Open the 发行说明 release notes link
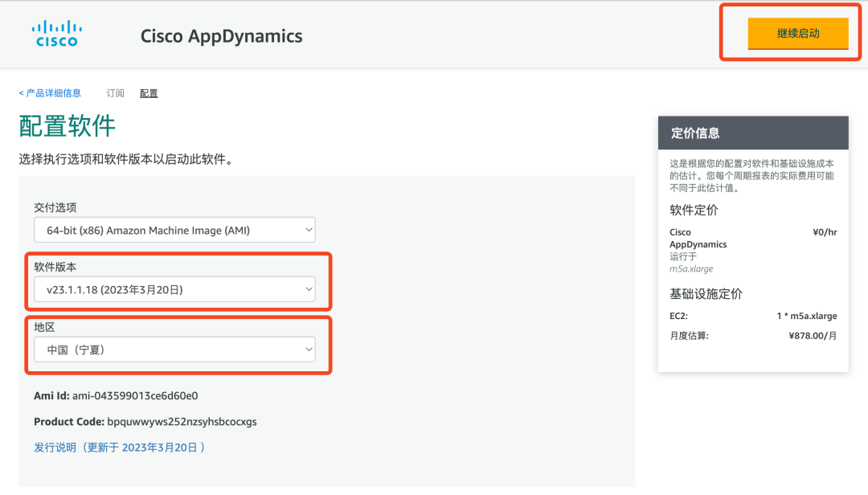 coord(119,448)
